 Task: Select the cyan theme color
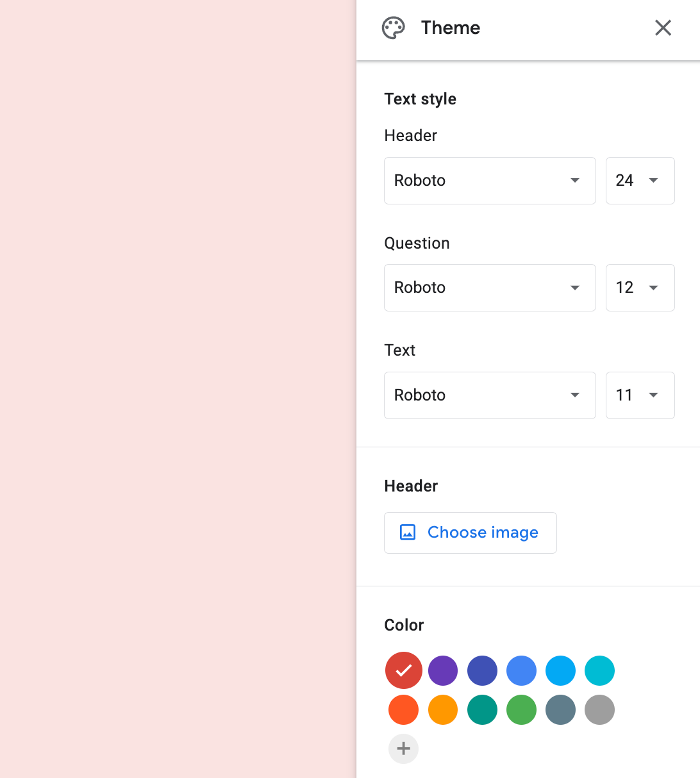600,671
